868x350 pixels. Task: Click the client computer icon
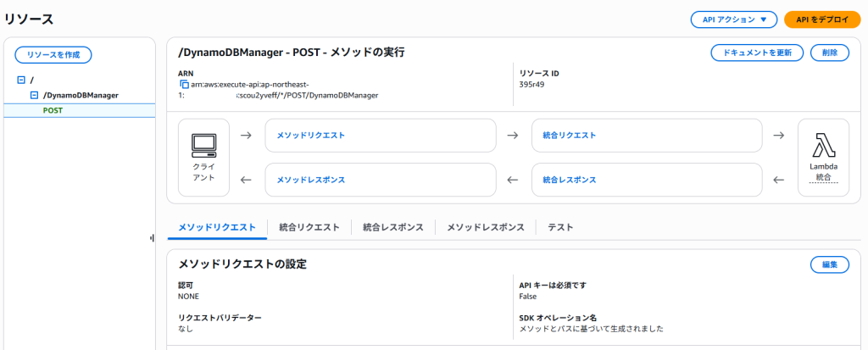coord(203,145)
